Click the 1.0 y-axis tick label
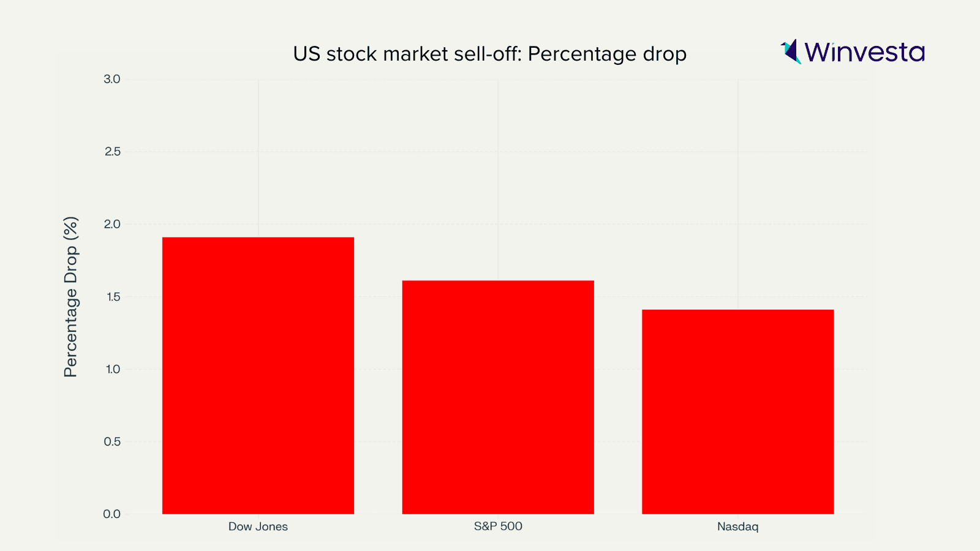Viewport: 980px width, 551px height. (x=112, y=369)
